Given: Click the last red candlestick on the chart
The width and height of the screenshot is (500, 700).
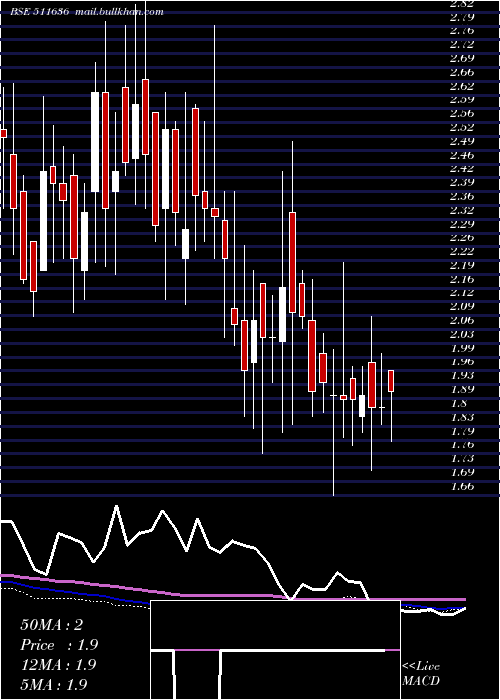Looking at the screenshot, I should [x=391, y=381].
